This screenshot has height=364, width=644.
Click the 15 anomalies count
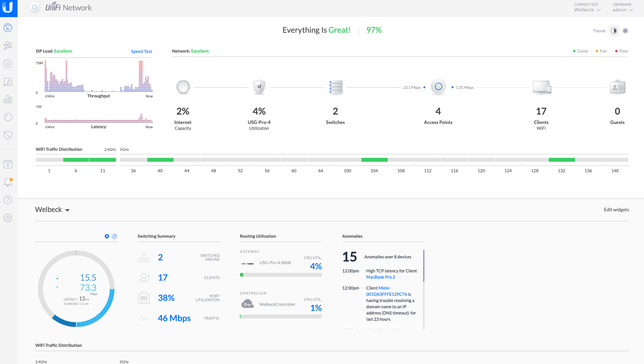(350, 257)
